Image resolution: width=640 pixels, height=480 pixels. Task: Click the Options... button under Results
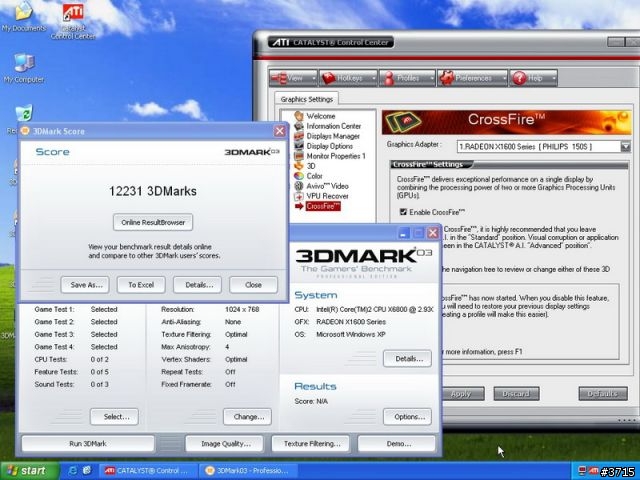click(x=407, y=417)
